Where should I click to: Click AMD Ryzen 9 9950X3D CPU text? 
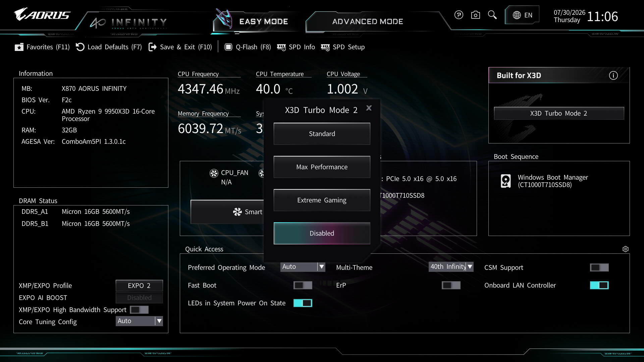pos(108,115)
